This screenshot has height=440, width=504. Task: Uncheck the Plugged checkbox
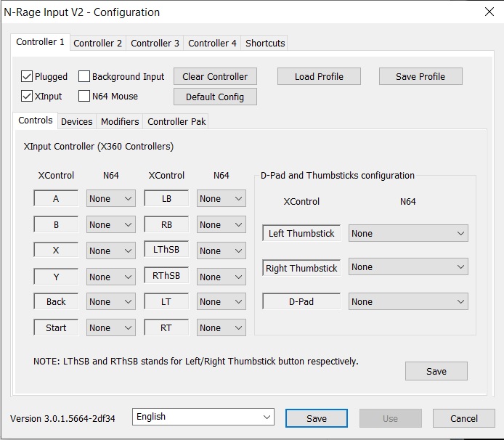click(x=27, y=76)
